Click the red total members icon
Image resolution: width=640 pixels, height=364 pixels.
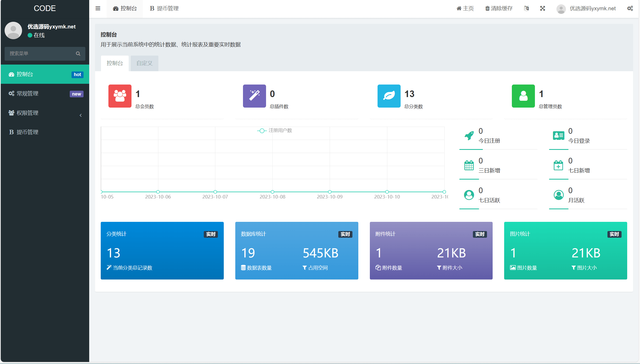pyautogui.click(x=120, y=96)
